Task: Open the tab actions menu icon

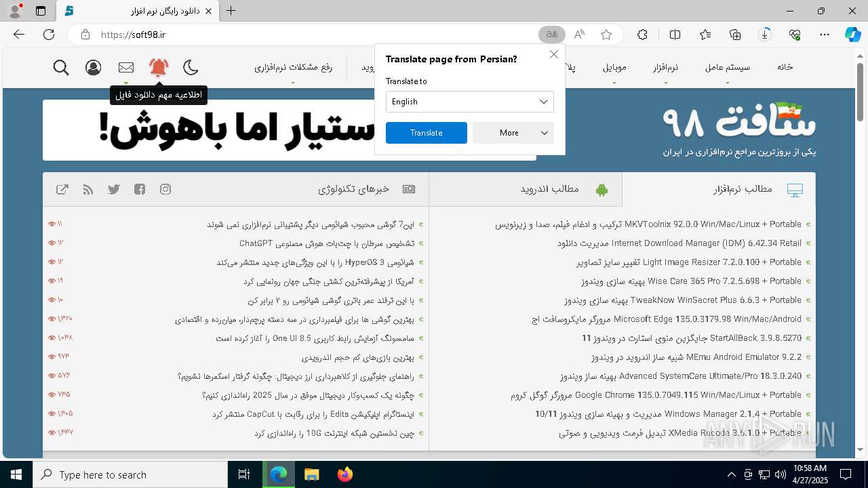Action: [x=41, y=11]
